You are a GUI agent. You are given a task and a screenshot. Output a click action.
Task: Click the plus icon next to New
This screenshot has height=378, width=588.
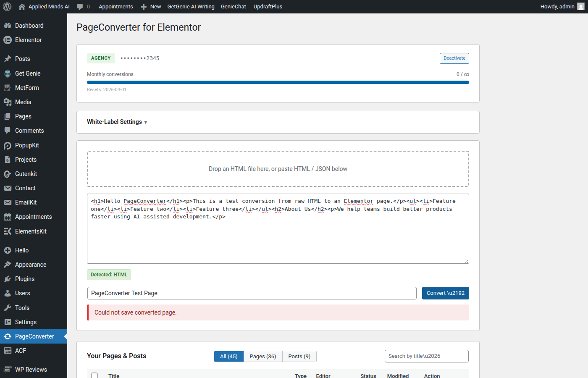(x=144, y=7)
